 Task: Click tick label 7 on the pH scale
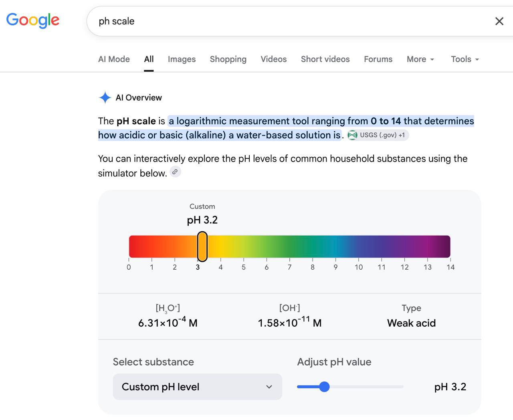point(289,267)
